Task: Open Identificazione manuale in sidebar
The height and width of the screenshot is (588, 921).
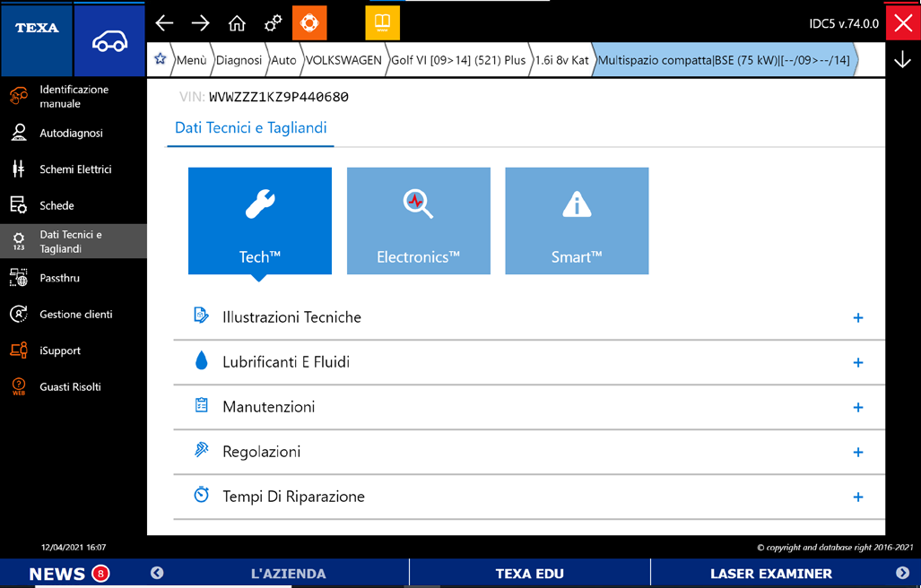Action: click(74, 96)
